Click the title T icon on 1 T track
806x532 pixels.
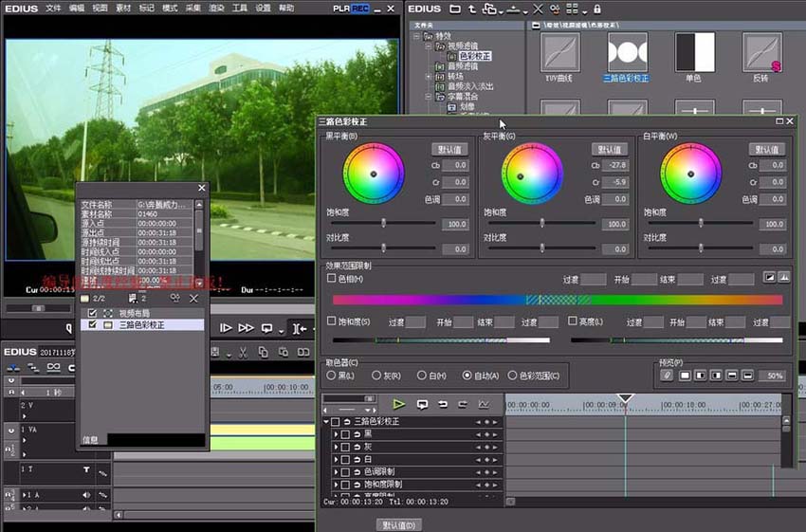coord(86,469)
